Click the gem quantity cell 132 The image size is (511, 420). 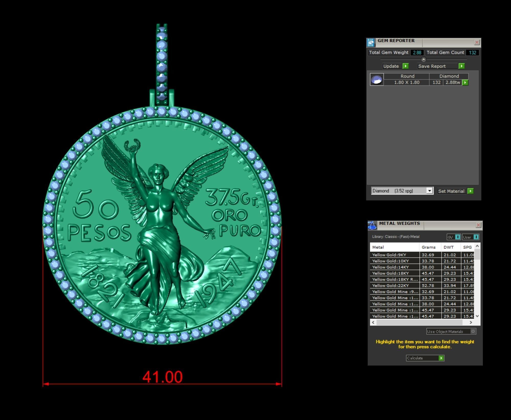point(436,83)
